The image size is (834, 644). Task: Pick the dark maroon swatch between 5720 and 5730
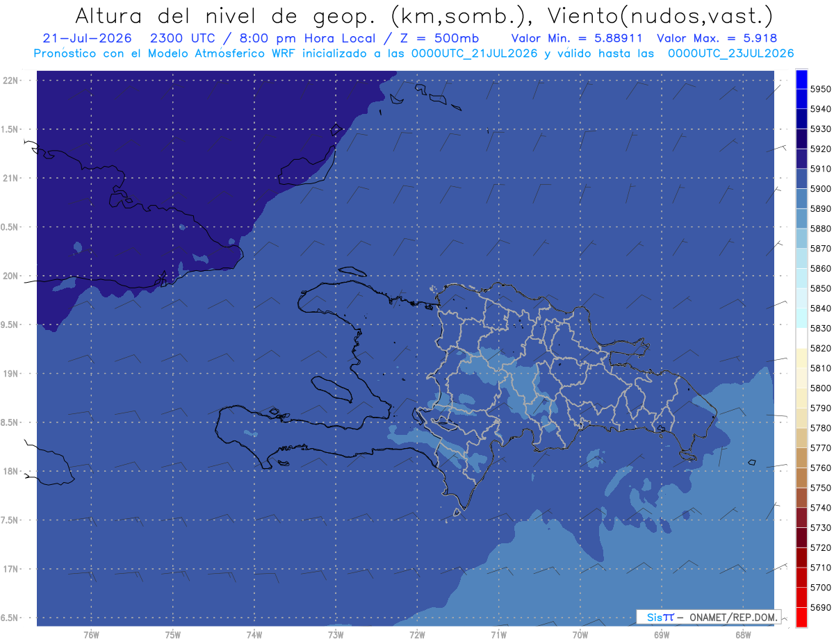click(x=801, y=537)
